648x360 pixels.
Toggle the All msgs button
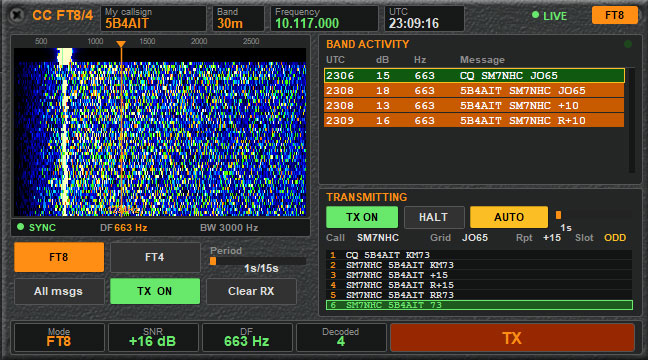(x=59, y=291)
